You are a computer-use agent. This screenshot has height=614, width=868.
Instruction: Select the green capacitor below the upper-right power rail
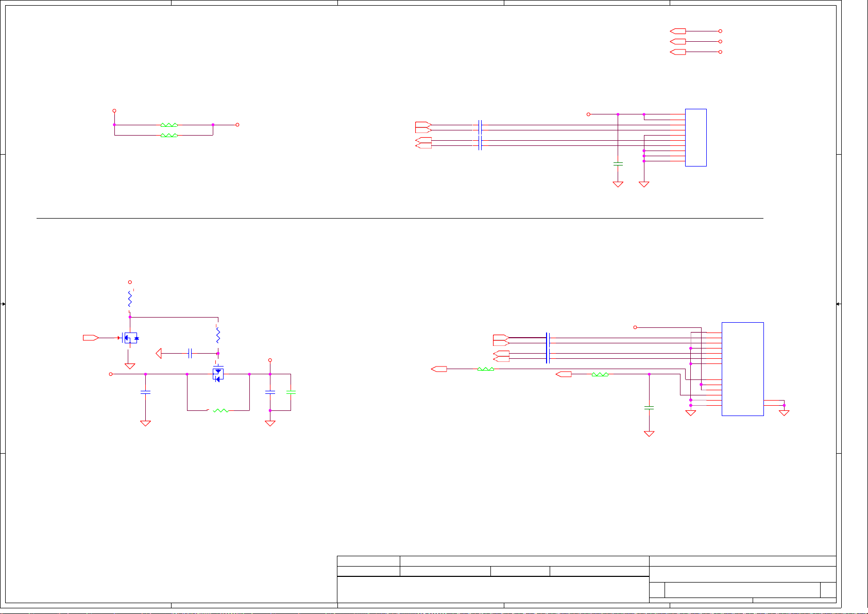(618, 164)
